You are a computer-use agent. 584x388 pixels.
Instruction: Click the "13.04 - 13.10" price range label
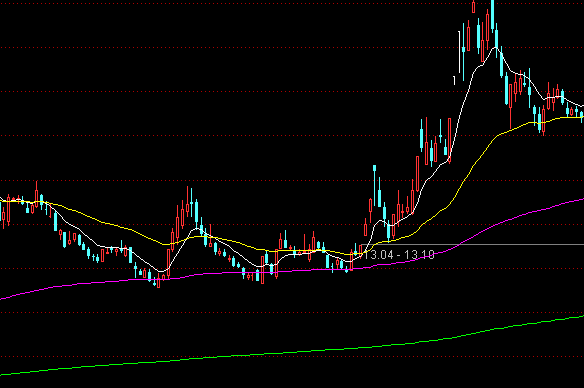399,255
